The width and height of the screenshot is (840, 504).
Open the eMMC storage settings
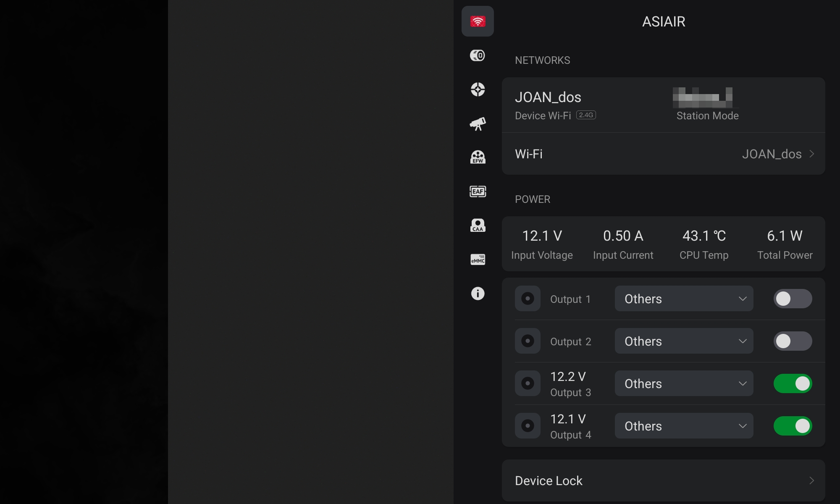[x=478, y=259]
